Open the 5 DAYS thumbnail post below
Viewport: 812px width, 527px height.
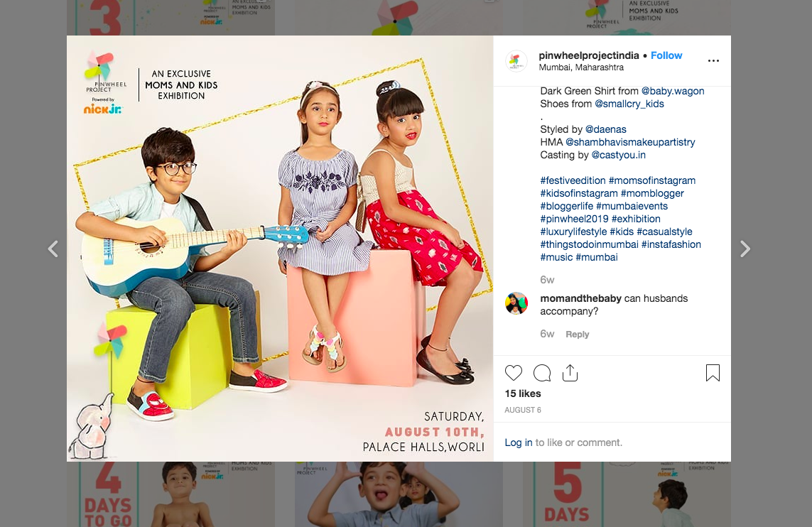[x=627, y=494]
